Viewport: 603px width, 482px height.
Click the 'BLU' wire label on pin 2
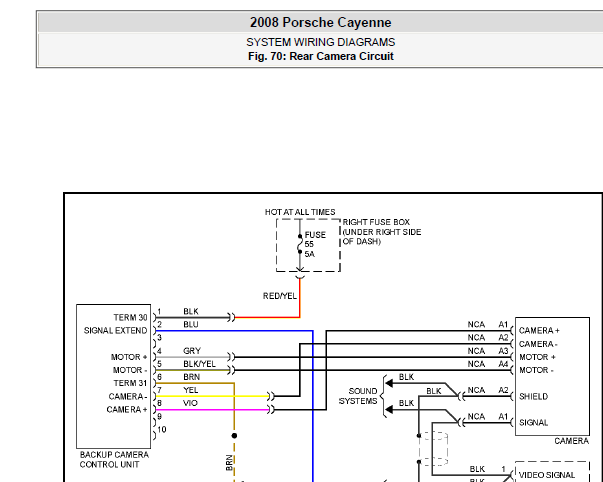pyautogui.click(x=191, y=325)
